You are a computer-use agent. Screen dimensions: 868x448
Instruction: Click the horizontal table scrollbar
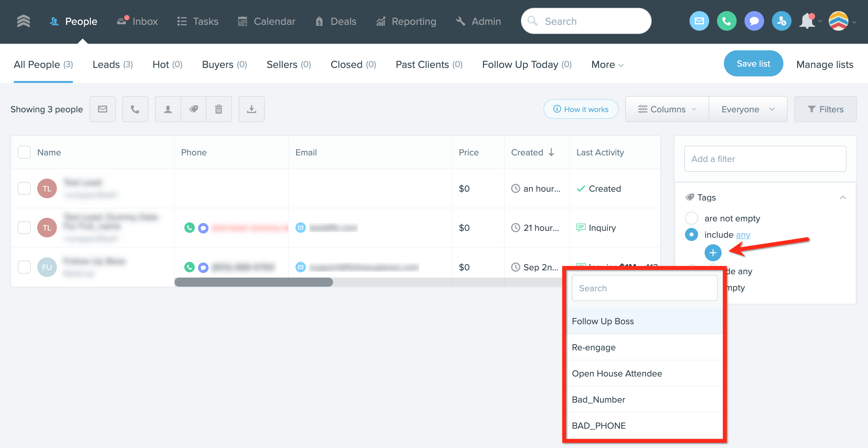click(253, 282)
